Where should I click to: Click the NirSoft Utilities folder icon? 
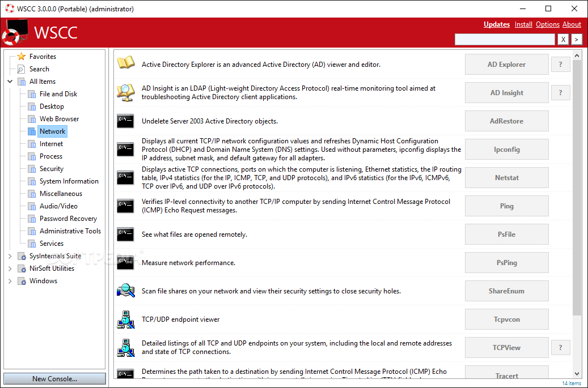click(22, 268)
